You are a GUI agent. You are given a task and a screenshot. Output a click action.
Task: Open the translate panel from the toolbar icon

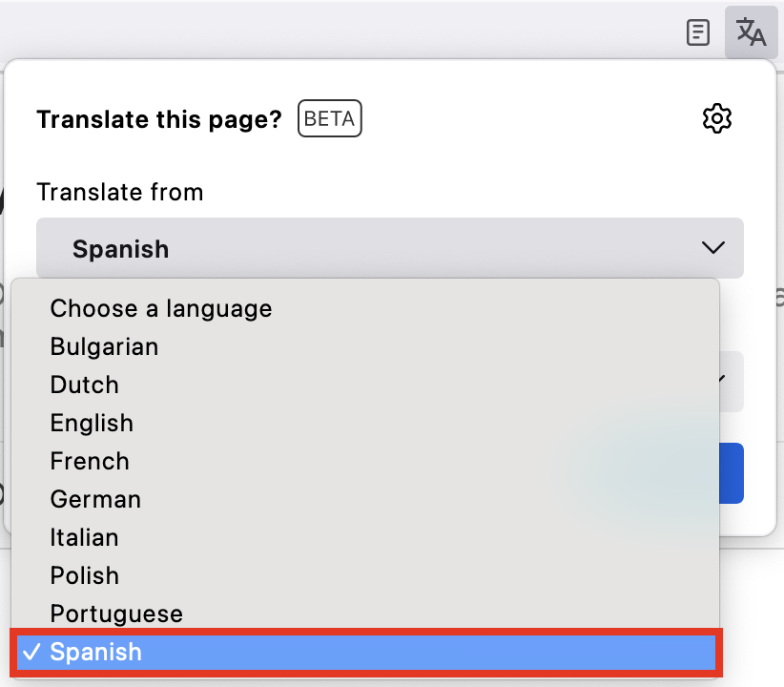coord(751,31)
